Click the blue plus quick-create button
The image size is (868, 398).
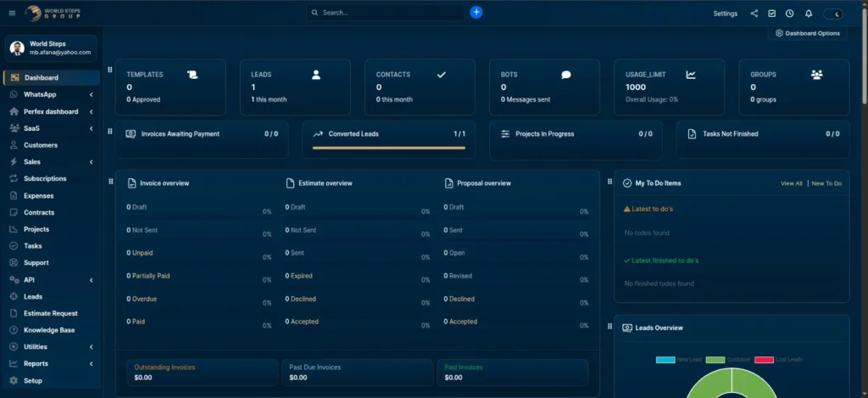point(476,13)
